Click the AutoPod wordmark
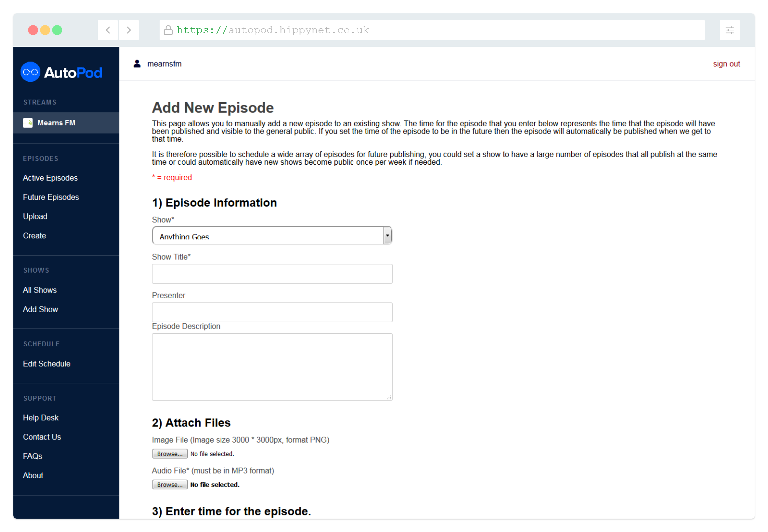Image resolution: width=768 pixels, height=532 pixels. pyautogui.click(x=73, y=72)
